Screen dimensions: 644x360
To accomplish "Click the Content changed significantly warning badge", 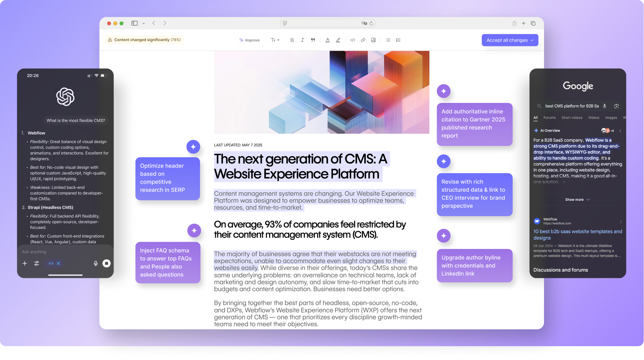I will [x=145, y=40].
